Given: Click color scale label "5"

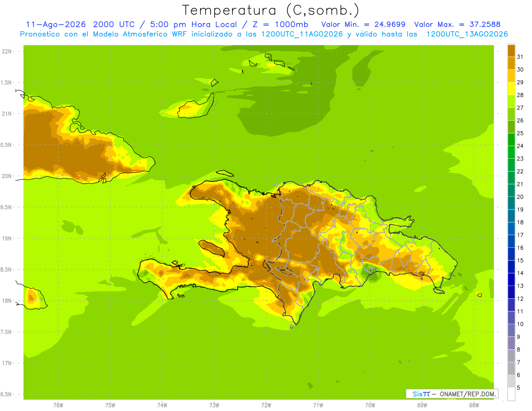Looking at the screenshot, I should click(519, 388).
